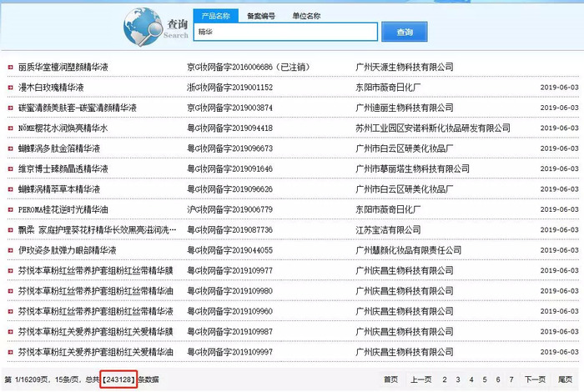Click the blue 查询 search button
Viewport: 584px width, 392px height.
[405, 32]
